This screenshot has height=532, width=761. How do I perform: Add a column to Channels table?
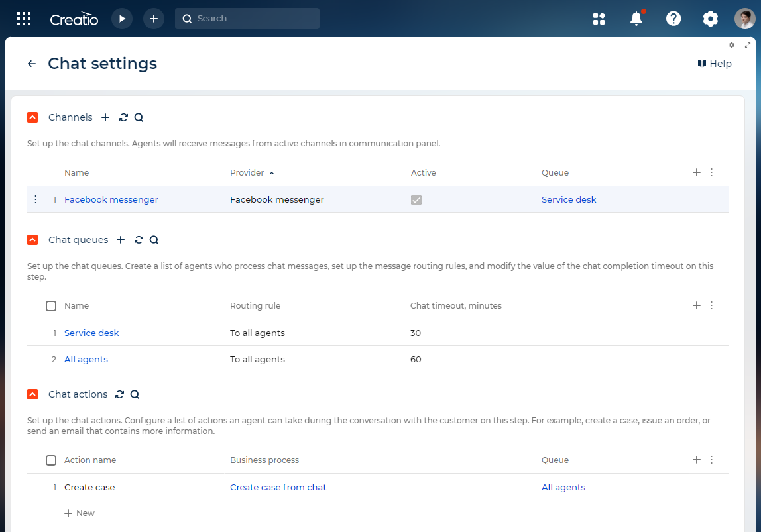[x=697, y=172]
